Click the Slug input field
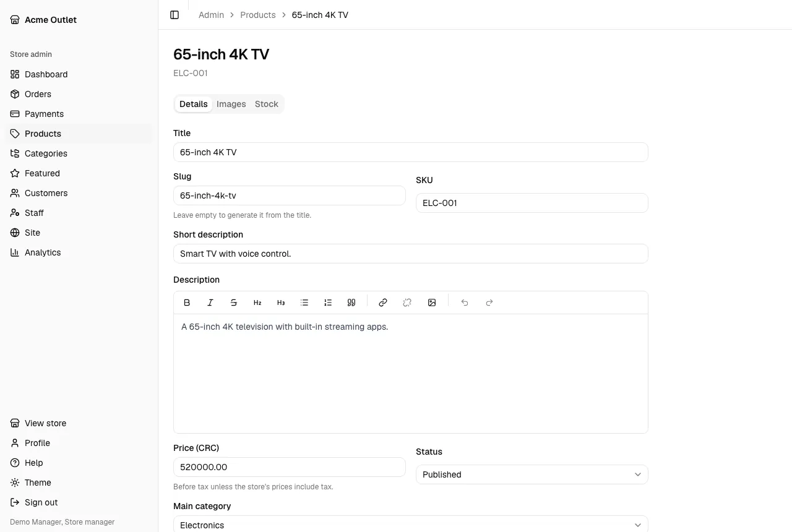 (290, 195)
